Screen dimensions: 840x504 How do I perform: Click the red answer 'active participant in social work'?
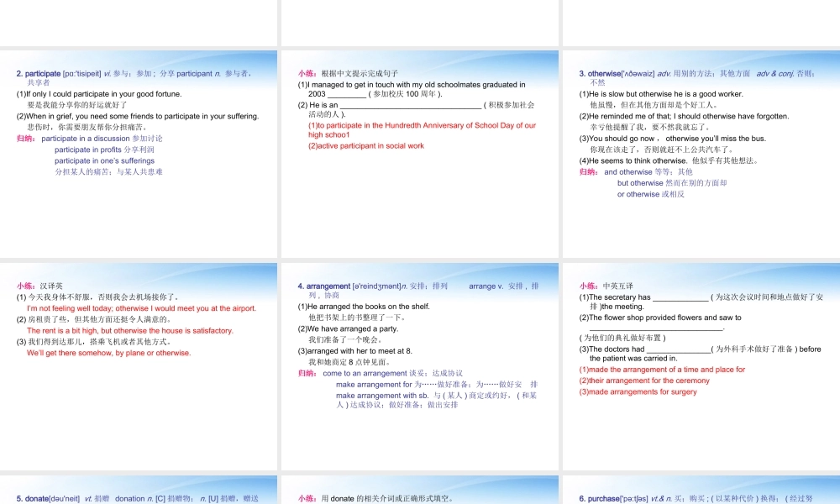pyautogui.click(x=366, y=146)
